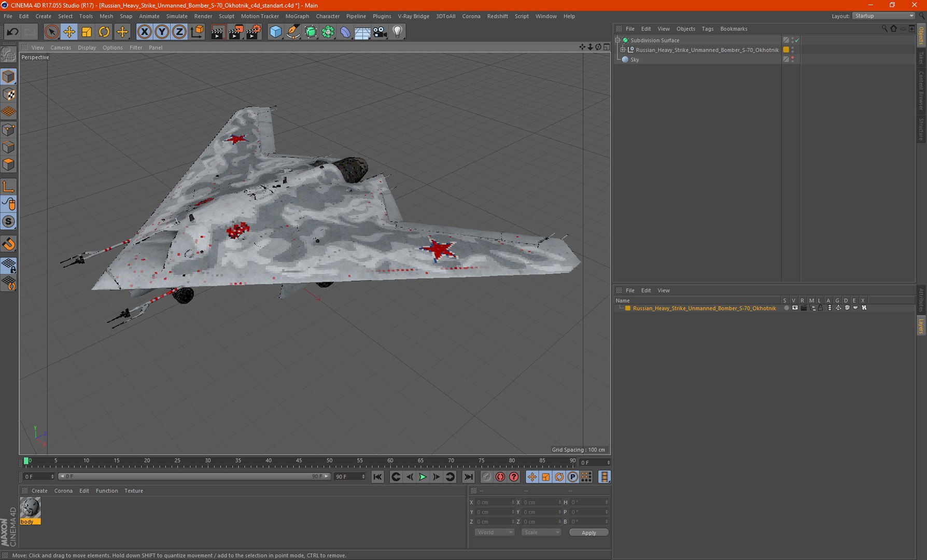Click the timeline preview range slider
This screenshot has width=927, height=560.
coord(194,477)
